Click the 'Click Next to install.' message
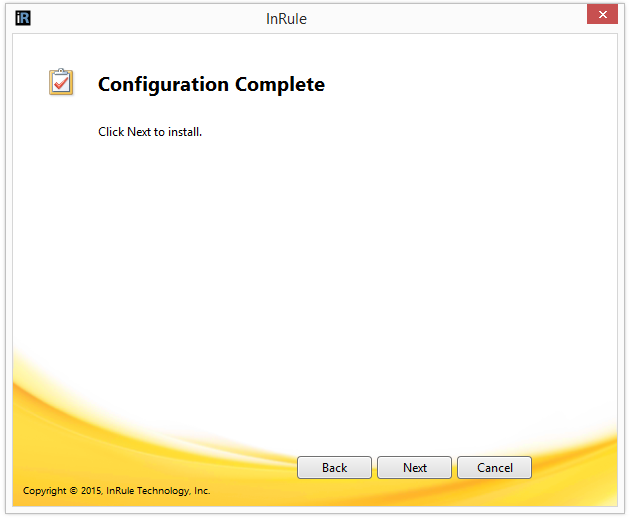This screenshot has width=631, height=519. [150, 132]
